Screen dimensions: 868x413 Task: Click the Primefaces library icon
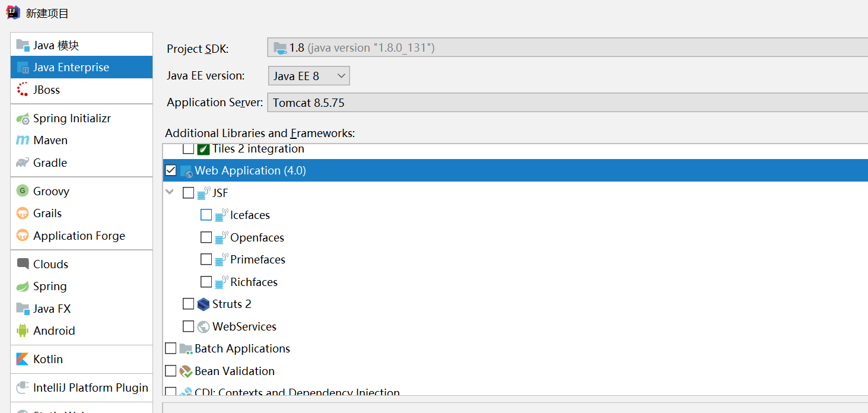(221, 259)
